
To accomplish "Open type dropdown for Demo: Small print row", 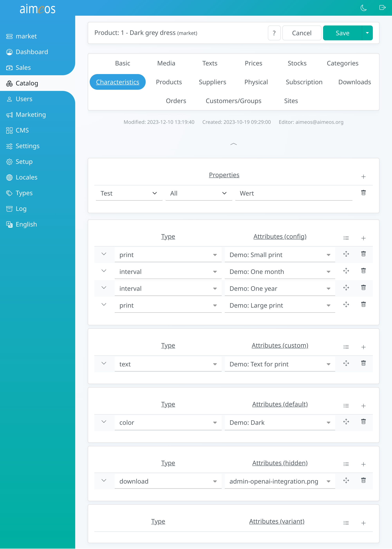I will coord(168,255).
